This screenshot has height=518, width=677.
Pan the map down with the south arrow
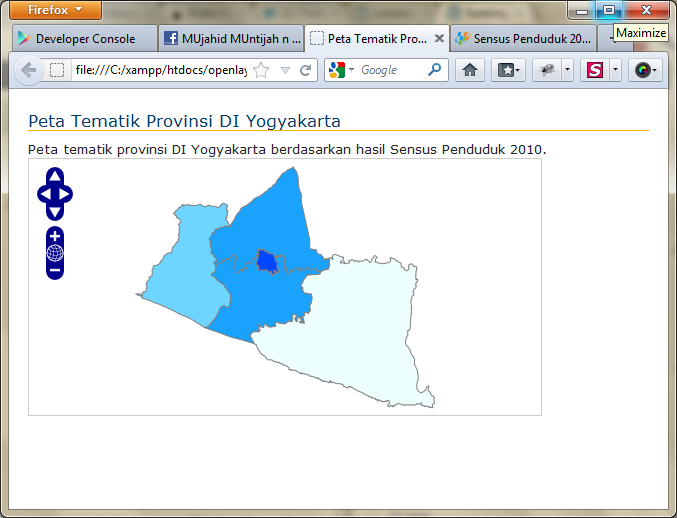55,211
